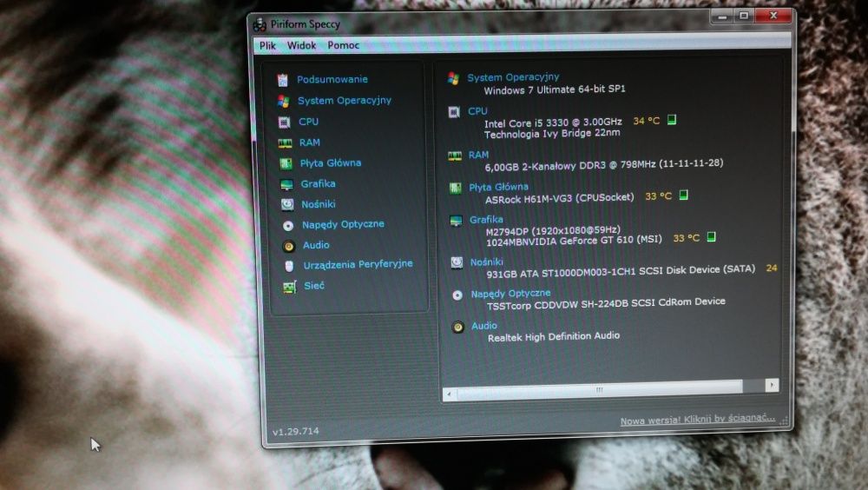The height and width of the screenshot is (490, 868).
Task: Show Nośniki section from sidebar
Action: 319,204
